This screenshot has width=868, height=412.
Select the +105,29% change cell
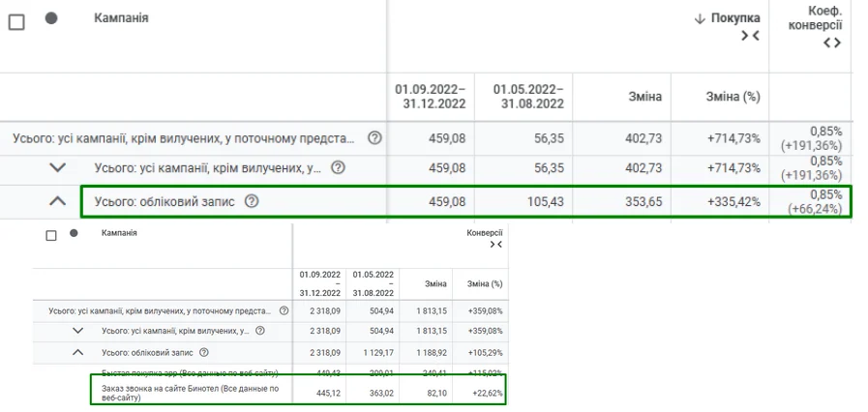[485, 352]
